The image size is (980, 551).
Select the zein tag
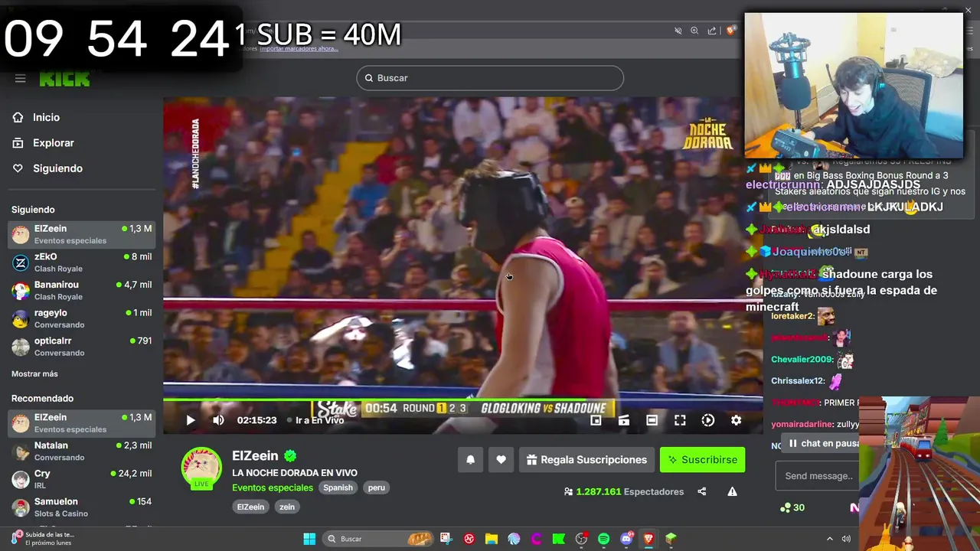pos(287,507)
